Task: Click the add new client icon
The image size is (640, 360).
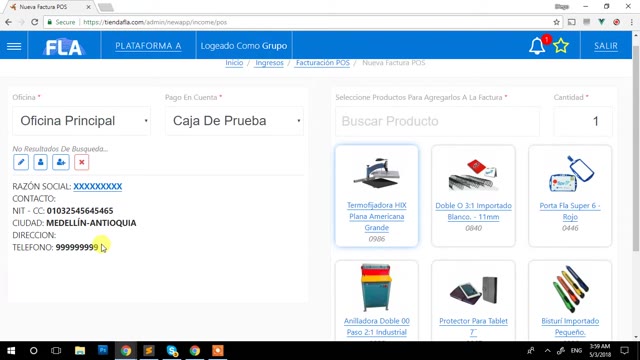Action: coord(61,162)
